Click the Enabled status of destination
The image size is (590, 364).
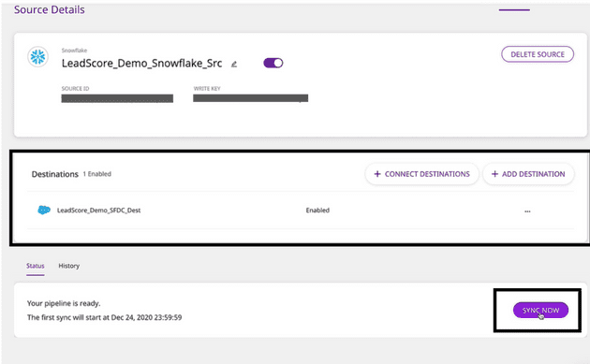(317, 211)
